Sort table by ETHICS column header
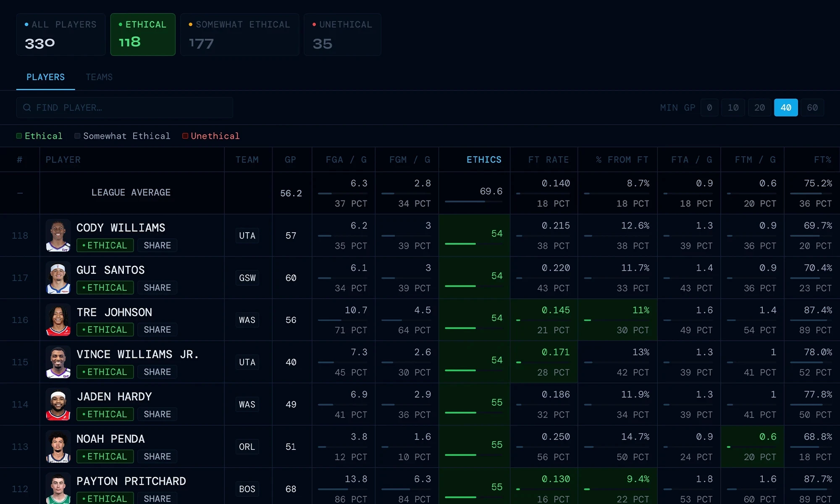Image resolution: width=840 pixels, height=504 pixels. pyautogui.click(x=484, y=160)
